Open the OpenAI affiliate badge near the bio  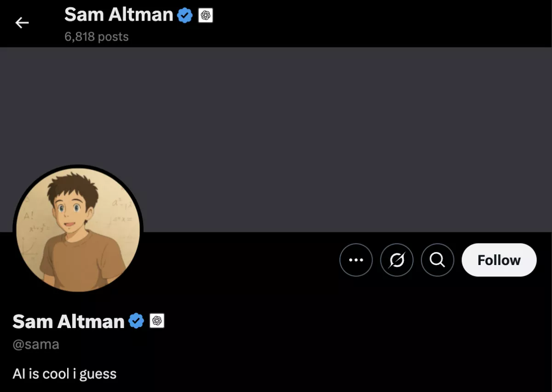tap(158, 321)
